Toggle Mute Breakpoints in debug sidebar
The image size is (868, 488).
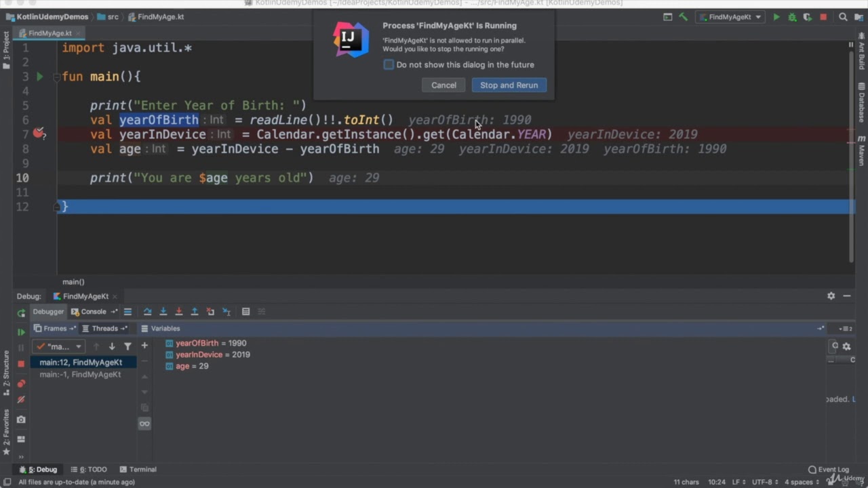pos(21,400)
